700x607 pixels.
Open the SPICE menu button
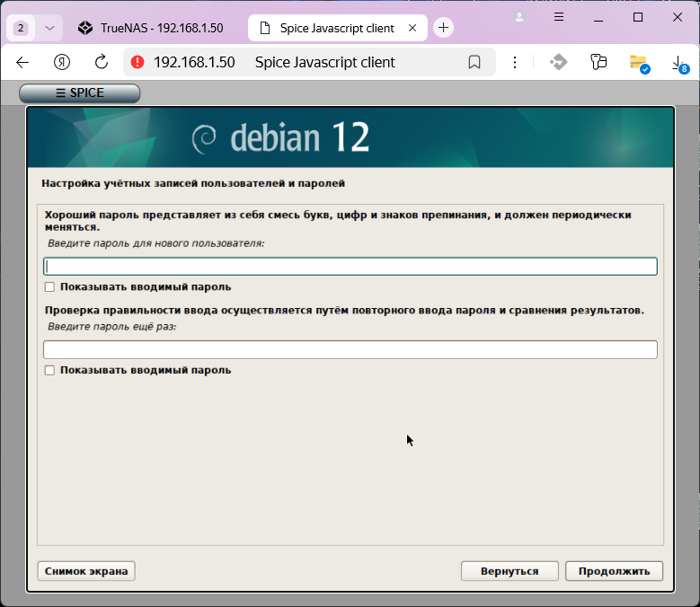(79, 92)
